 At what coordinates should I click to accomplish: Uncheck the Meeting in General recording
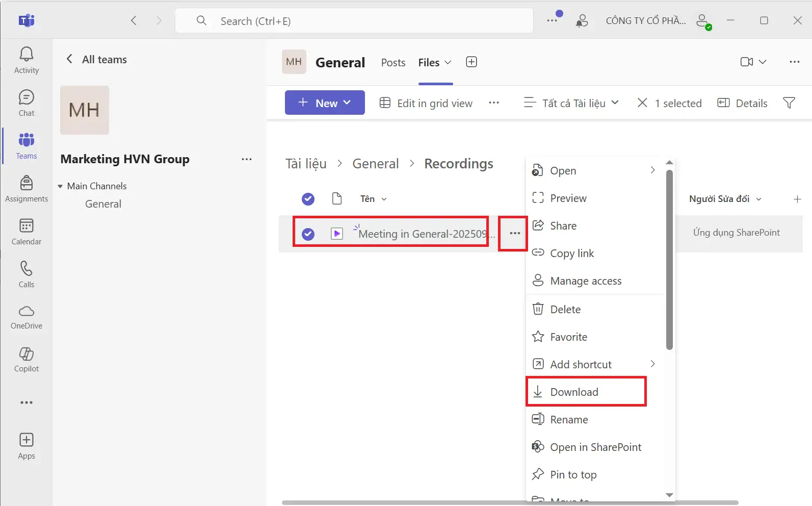pyautogui.click(x=308, y=234)
